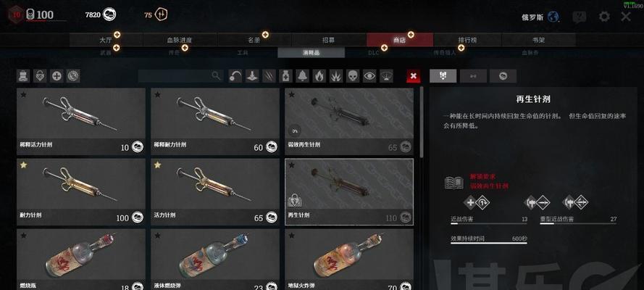
Task: Clear filters with the red X button
Action: point(413,76)
